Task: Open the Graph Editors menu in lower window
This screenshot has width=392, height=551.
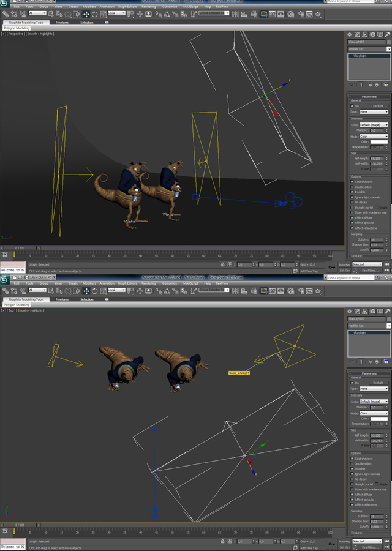Action: (127, 283)
